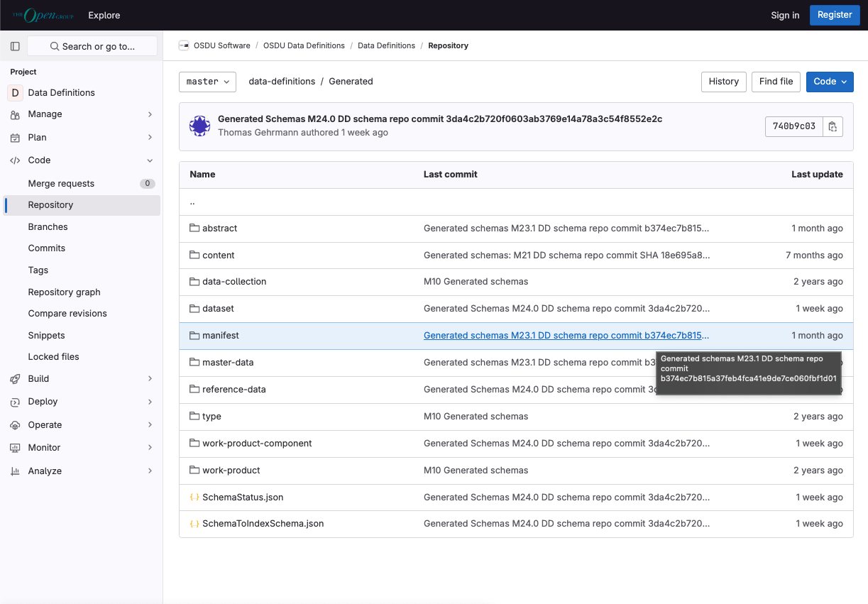868x604 pixels.
Task: Click the Monitor icon in the sidebar
Action: [x=15, y=448]
